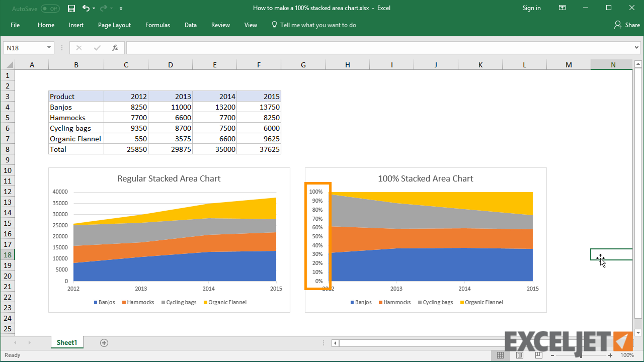644x362 pixels.
Task: Open Ribbon Display Options icon
Action: [x=562, y=8]
